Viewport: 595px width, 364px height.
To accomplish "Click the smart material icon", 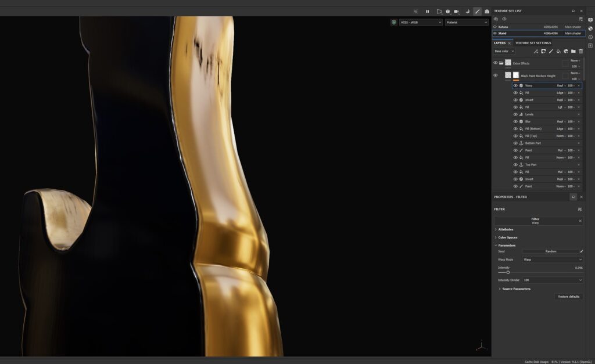I will [x=566, y=51].
